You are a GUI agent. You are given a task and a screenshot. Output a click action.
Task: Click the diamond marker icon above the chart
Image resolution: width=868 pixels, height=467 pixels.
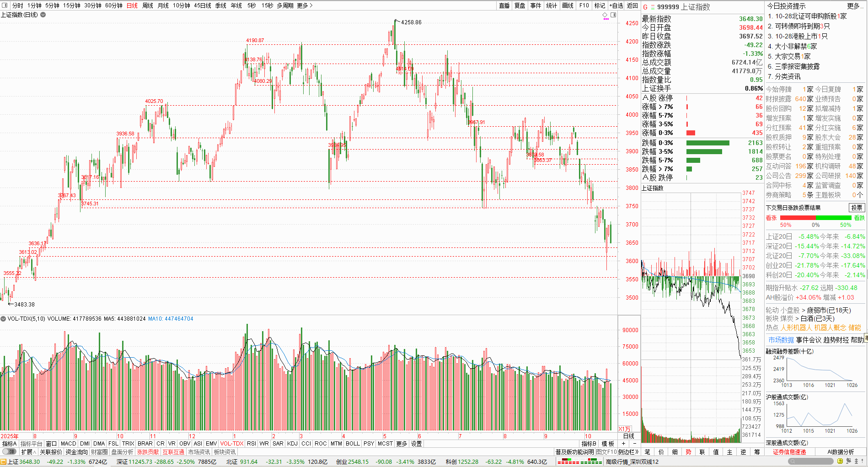[x=605, y=15]
